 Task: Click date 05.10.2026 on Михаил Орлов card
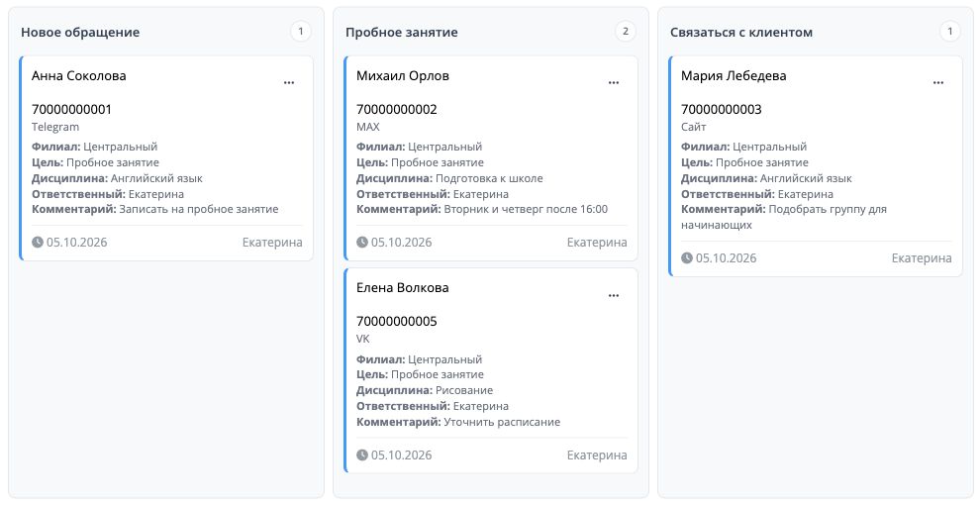[x=401, y=243]
